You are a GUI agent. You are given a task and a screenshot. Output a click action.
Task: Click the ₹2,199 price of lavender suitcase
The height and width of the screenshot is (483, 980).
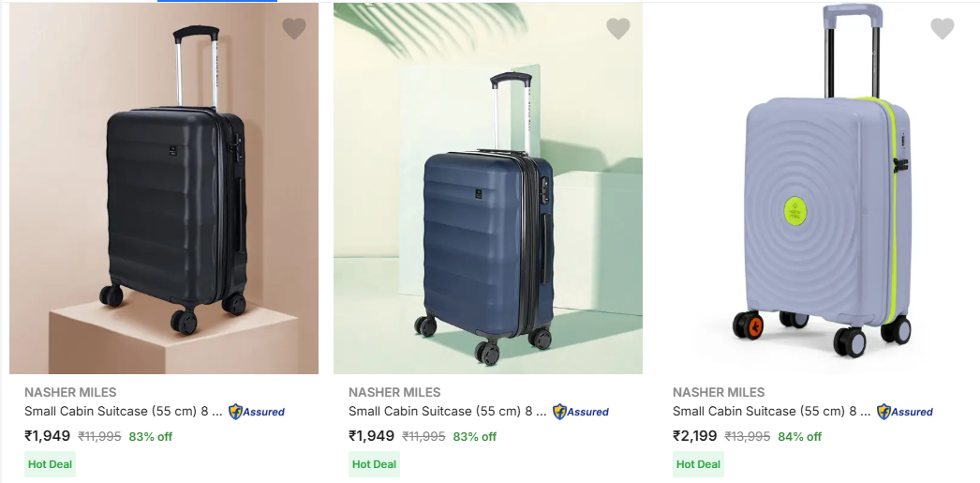(x=695, y=436)
